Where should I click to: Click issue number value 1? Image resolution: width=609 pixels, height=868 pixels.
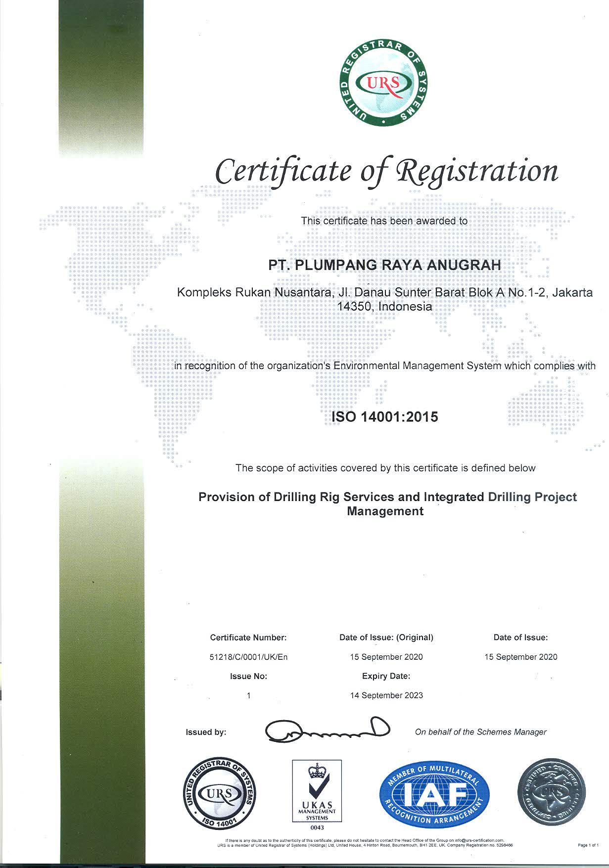248,695
